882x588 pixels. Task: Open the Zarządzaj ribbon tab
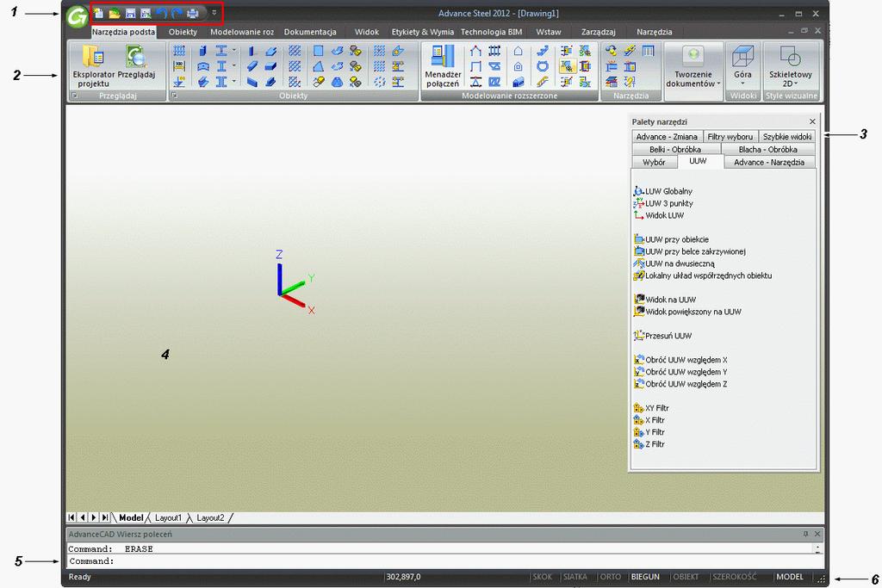598,32
